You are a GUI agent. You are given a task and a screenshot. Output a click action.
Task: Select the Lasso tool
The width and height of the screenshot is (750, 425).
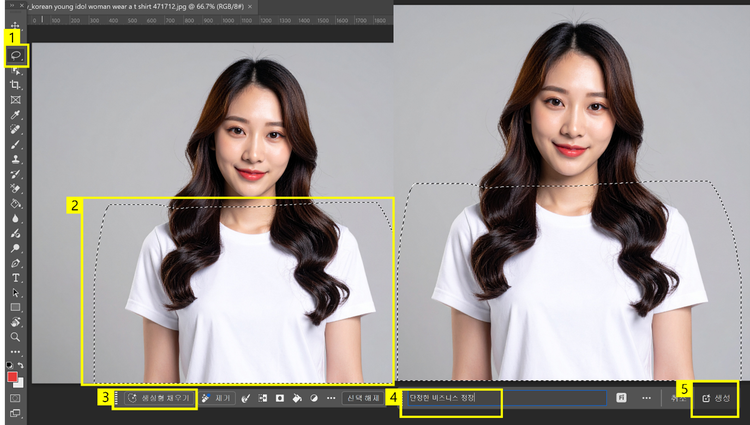point(15,55)
